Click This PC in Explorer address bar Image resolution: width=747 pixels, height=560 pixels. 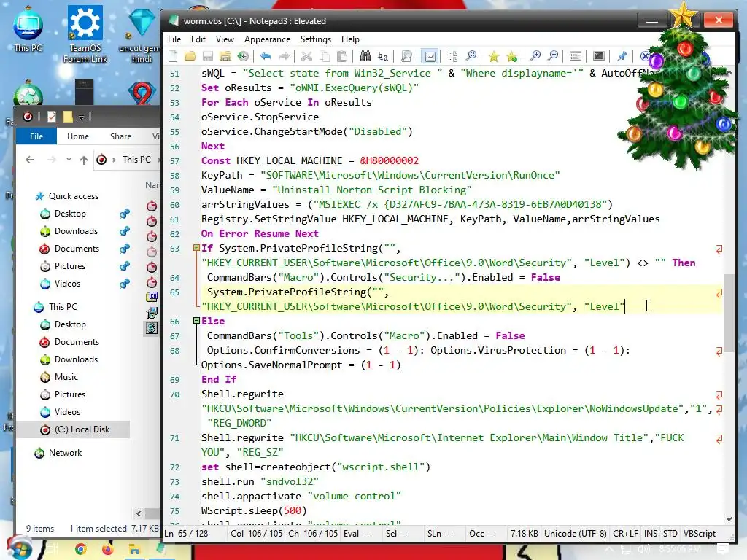(x=136, y=160)
